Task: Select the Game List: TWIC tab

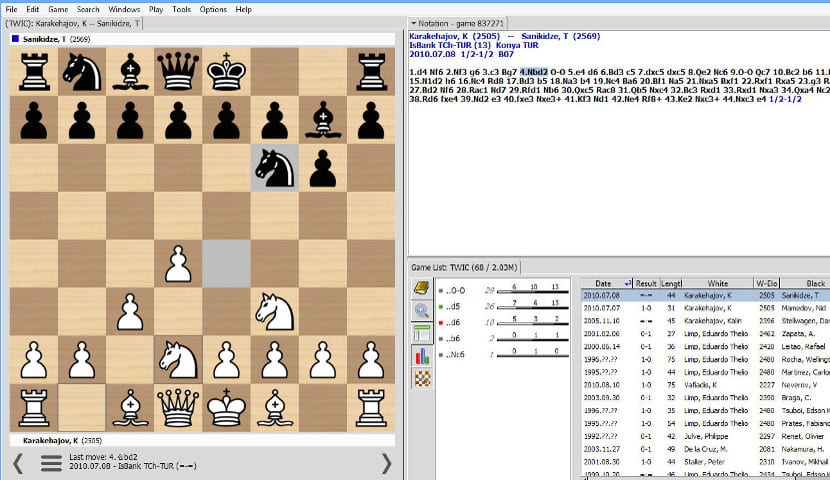Action: (464, 267)
